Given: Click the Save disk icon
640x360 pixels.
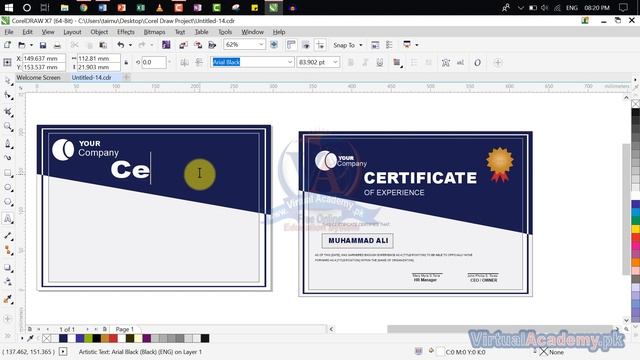Looking at the screenshot, I should point(43,45).
